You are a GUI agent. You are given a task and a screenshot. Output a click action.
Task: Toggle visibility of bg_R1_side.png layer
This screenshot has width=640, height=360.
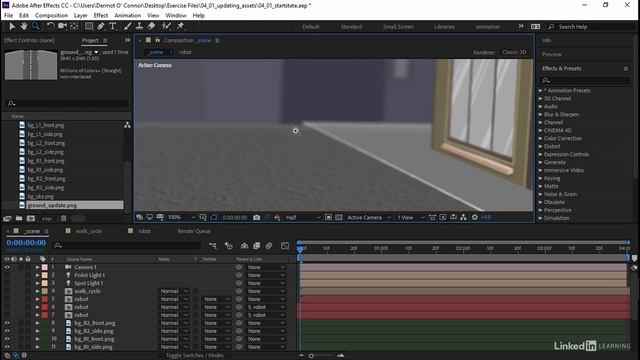point(7,347)
